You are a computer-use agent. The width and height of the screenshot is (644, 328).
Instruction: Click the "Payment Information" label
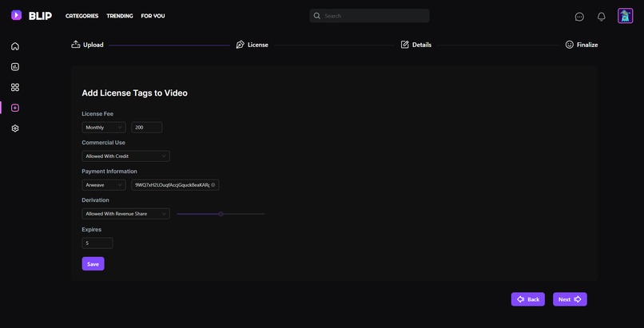(x=109, y=171)
